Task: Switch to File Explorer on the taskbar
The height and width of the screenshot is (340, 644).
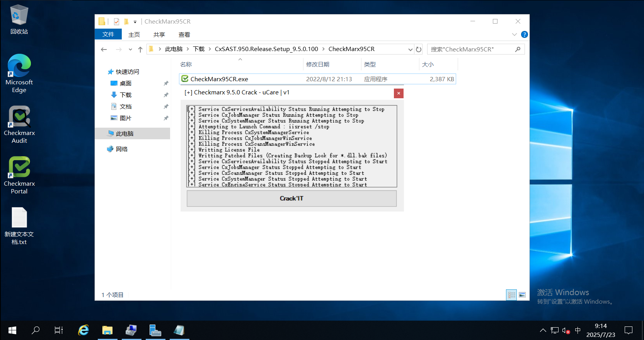Action: tap(107, 330)
